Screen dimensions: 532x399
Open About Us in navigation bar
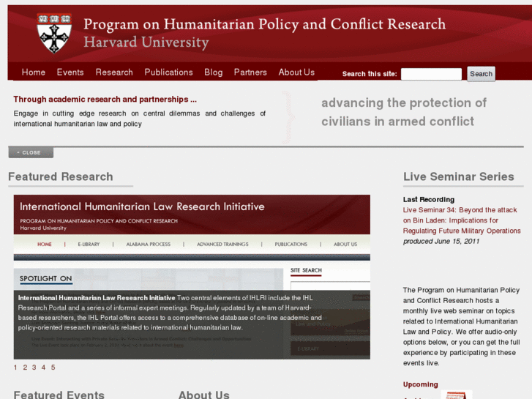[x=296, y=72]
